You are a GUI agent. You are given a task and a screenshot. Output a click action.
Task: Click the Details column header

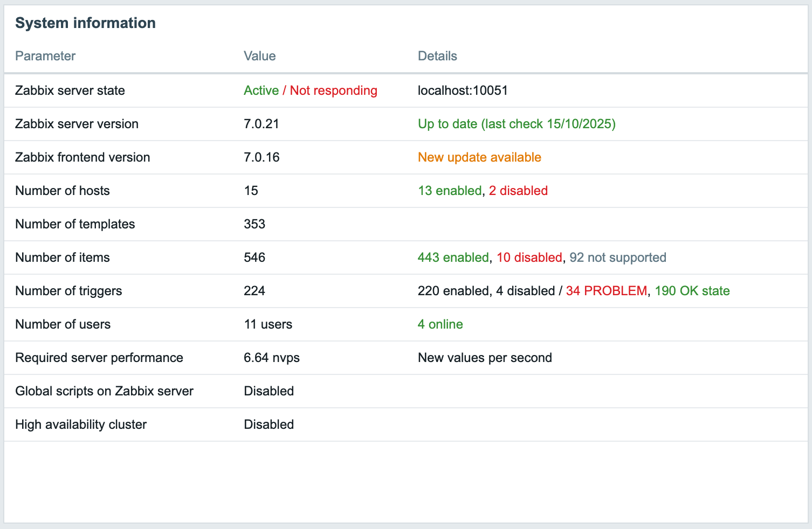tap(437, 56)
